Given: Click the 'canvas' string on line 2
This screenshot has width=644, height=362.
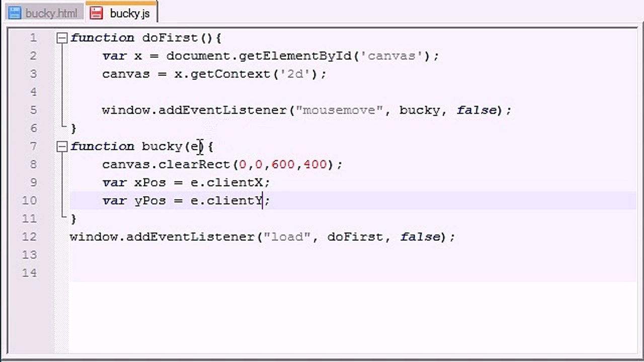Looking at the screenshot, I should click(x=391, y=56).
